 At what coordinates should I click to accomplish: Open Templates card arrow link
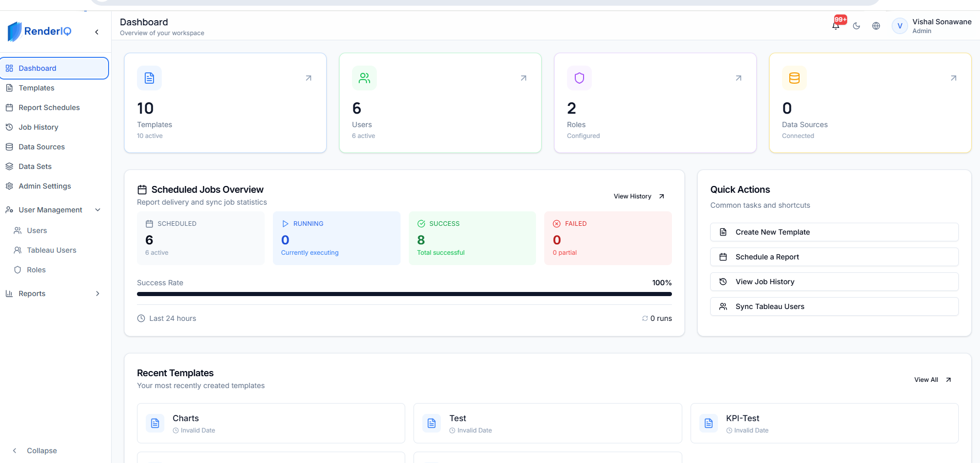click(x=309, y=78)
